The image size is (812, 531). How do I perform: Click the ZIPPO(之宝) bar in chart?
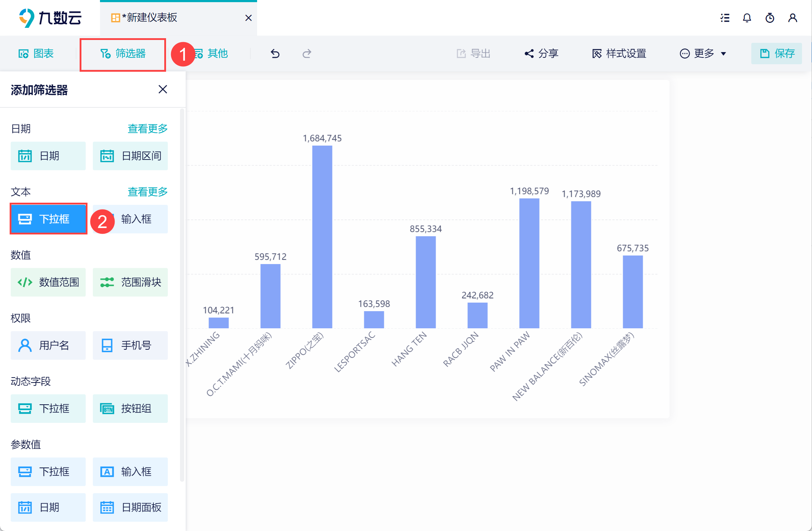click(x=322, y=237)
